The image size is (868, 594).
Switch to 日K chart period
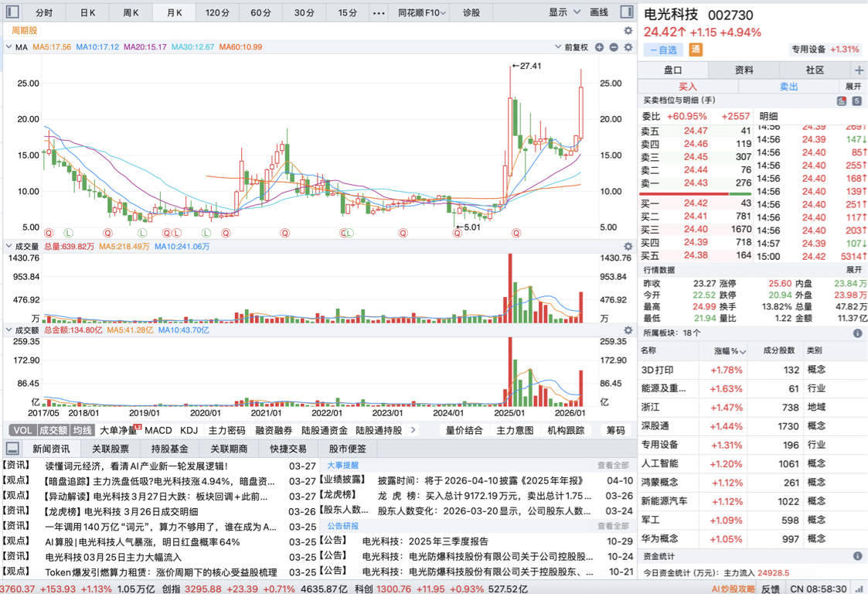tap(87, 12)
